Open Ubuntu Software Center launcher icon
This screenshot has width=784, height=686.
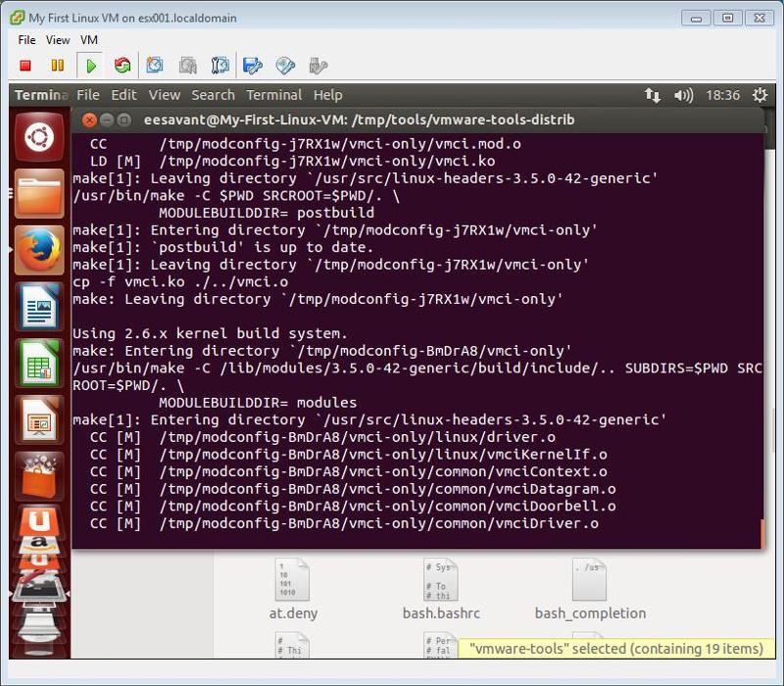point(39,476)
